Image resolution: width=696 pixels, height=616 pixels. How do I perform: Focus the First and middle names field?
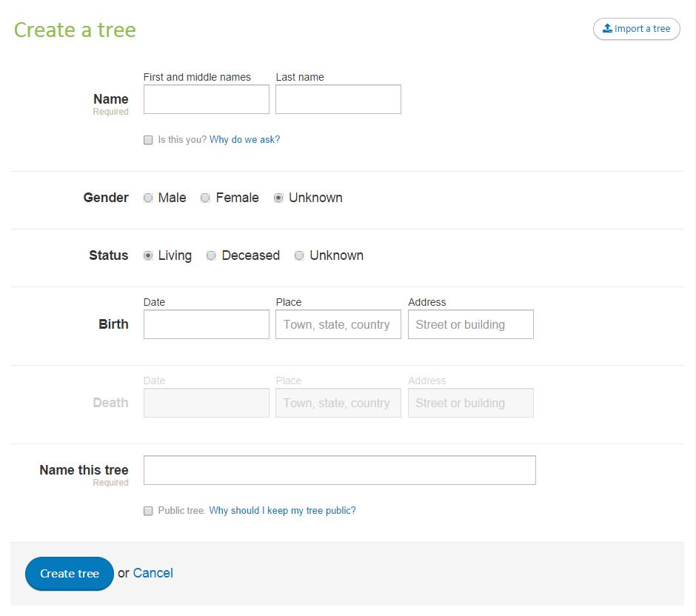click(x=207, y=99)
